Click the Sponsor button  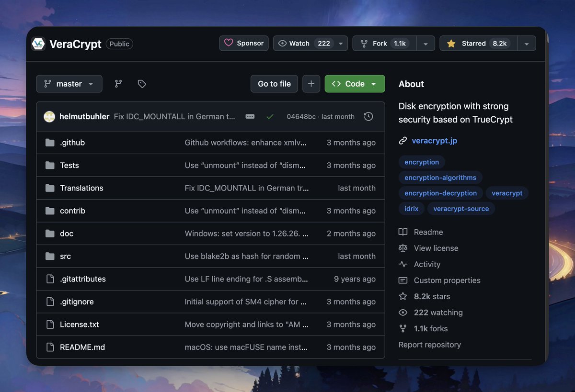244,43
